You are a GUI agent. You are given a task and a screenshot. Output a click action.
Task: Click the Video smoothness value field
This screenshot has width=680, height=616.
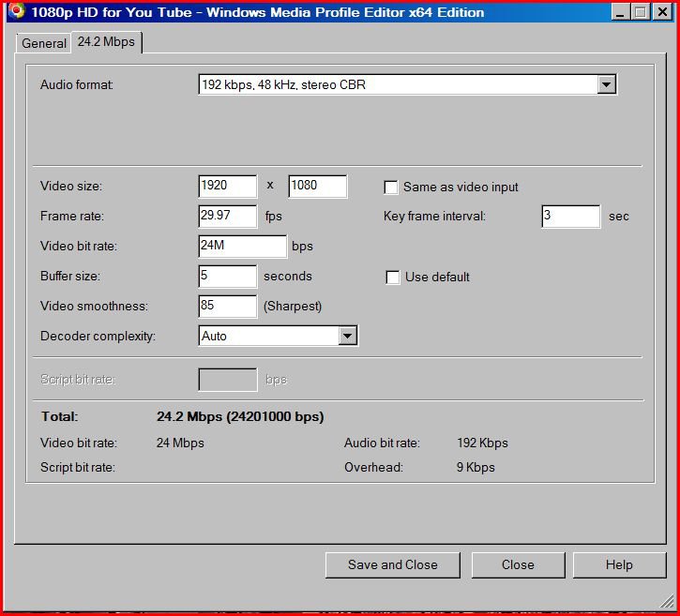(x=228, y=307)
